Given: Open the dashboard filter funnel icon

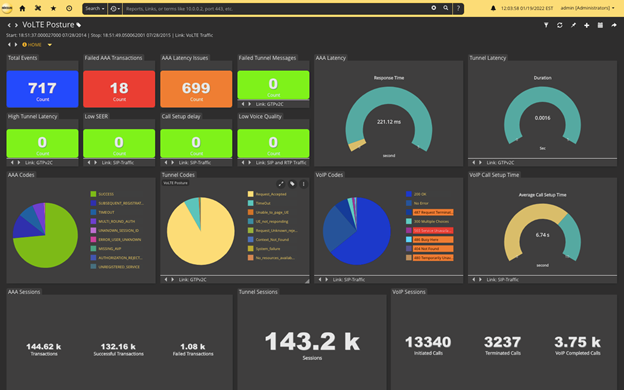Looking at the screenshot, I should (546, 25).
